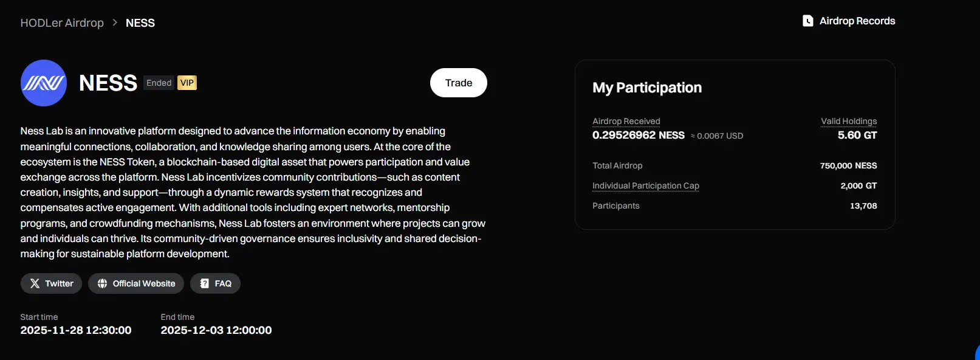The height and width of the screenshot is (360, 980).
Task: Open Airdrop Records link
Action: click(857, 21)
